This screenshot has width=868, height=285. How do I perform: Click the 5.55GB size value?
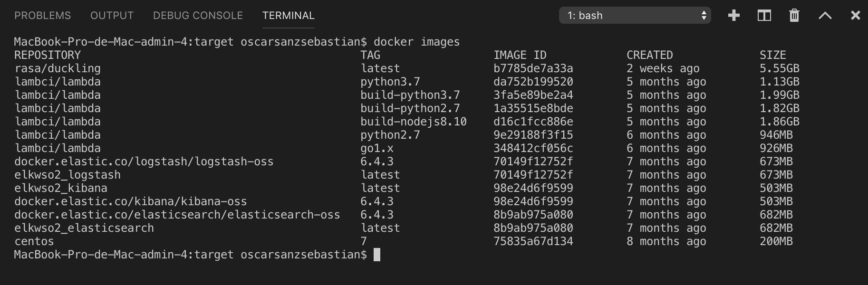click(x=779, y=68)
